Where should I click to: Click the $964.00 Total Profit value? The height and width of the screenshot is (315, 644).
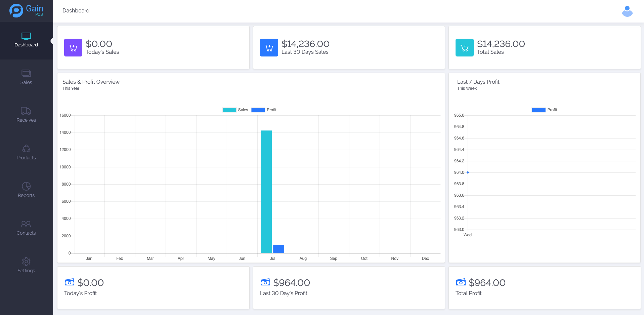(487, 283)
